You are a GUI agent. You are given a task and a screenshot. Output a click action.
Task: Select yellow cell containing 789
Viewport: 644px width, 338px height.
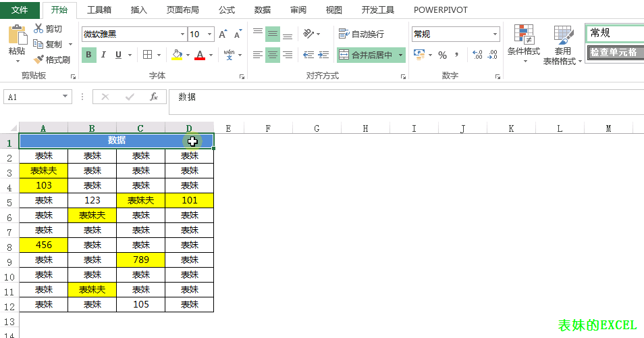[141, 260]
